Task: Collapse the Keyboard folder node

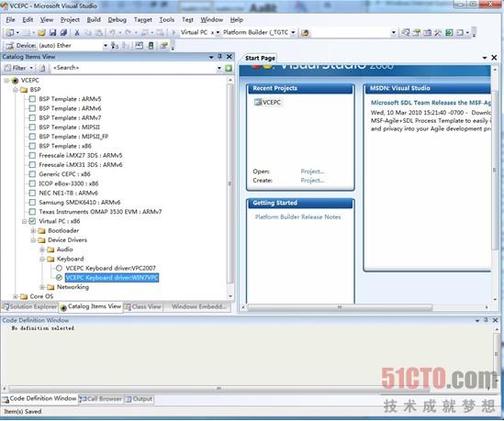Action: [x=42, y=259]
